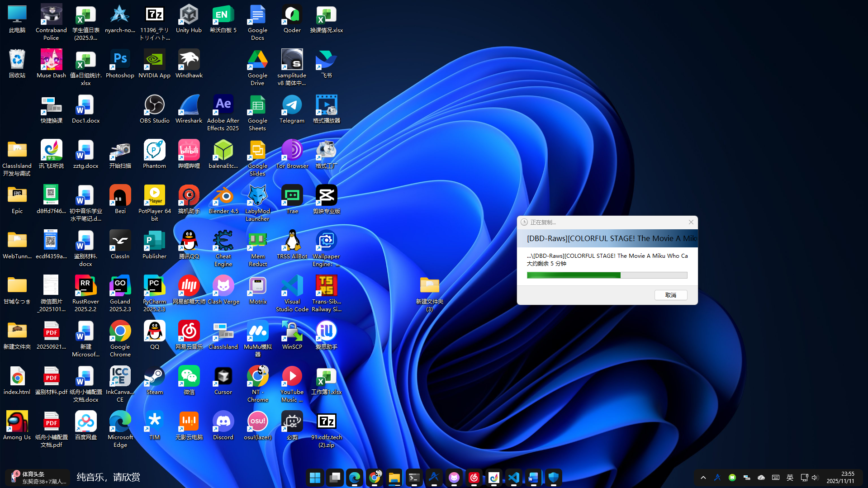The image size is (868, 488).
Task: Open File Explorer from the taskbar
Action: click(394, 478)
